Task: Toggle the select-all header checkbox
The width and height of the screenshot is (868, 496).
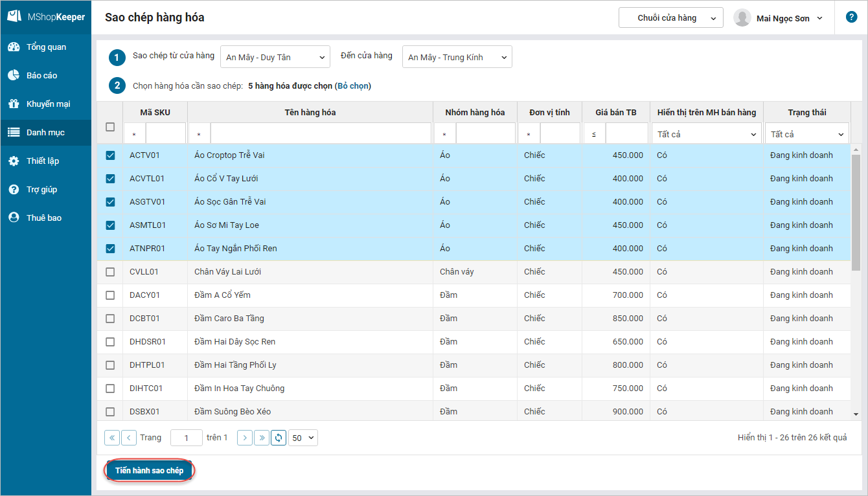Action: pos(110,127)
